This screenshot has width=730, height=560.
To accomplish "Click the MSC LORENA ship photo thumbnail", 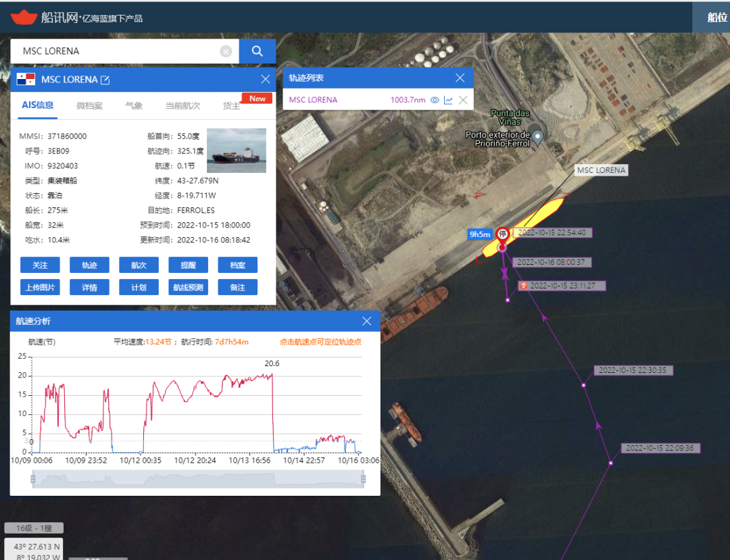I will point(236,150).
